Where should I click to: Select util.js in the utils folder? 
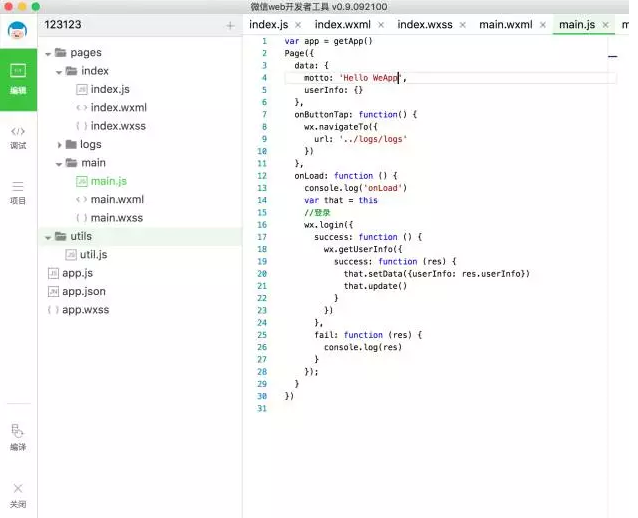[x=92, y=255]
